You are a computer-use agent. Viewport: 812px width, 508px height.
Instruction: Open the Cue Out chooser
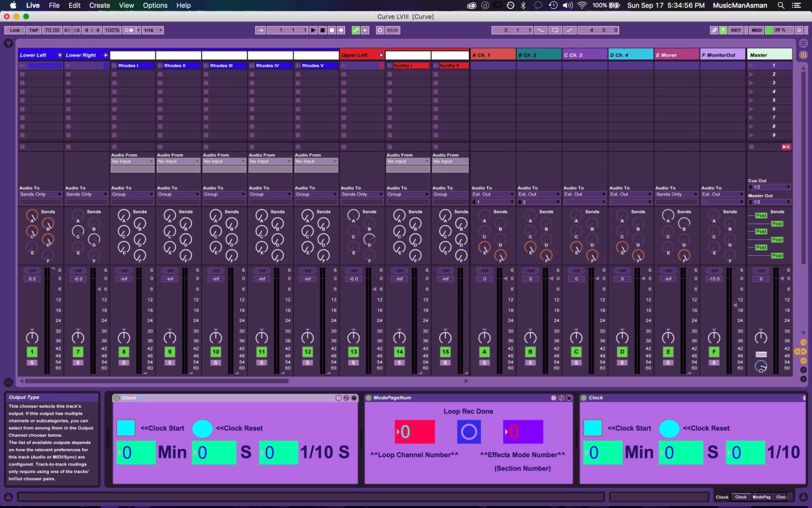pos(769,187)
